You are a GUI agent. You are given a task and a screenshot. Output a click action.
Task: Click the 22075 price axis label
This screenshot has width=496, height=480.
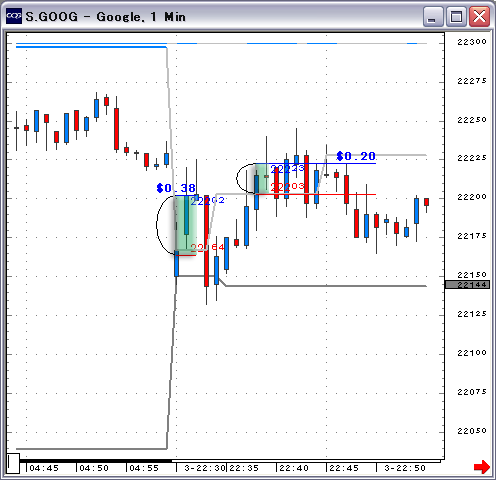click(472, 392)
